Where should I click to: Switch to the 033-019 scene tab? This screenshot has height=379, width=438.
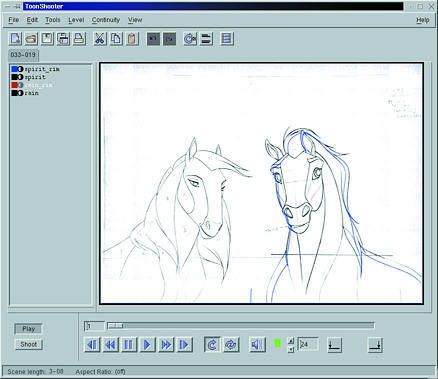(23, 55)
